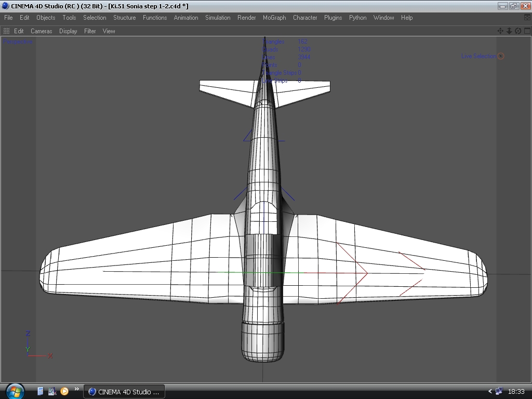Viewport: 532px width, 399px height.
Task: Click the viewport menu grip handle
Action: tap(6, 31)
